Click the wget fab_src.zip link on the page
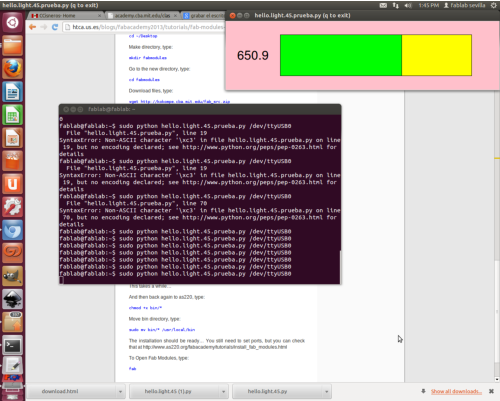Viewport: 500px width, 401px height. (x=179, y=102)
